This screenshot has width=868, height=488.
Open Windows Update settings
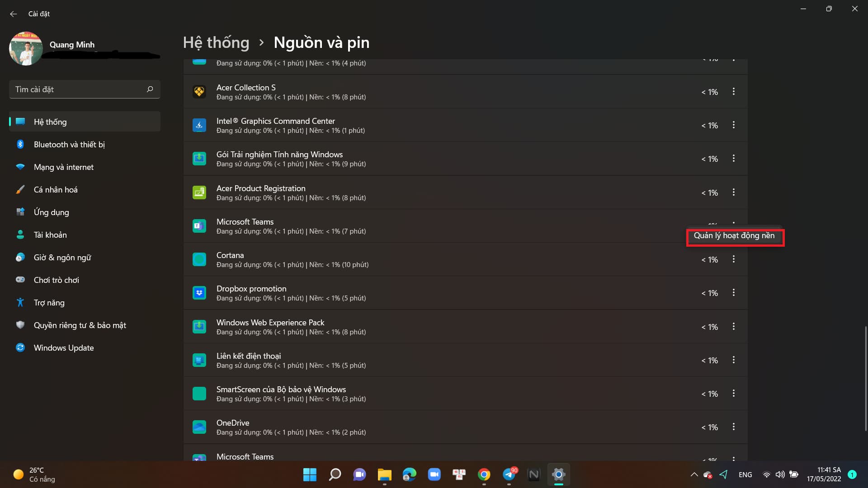click(x=85, y=347)
